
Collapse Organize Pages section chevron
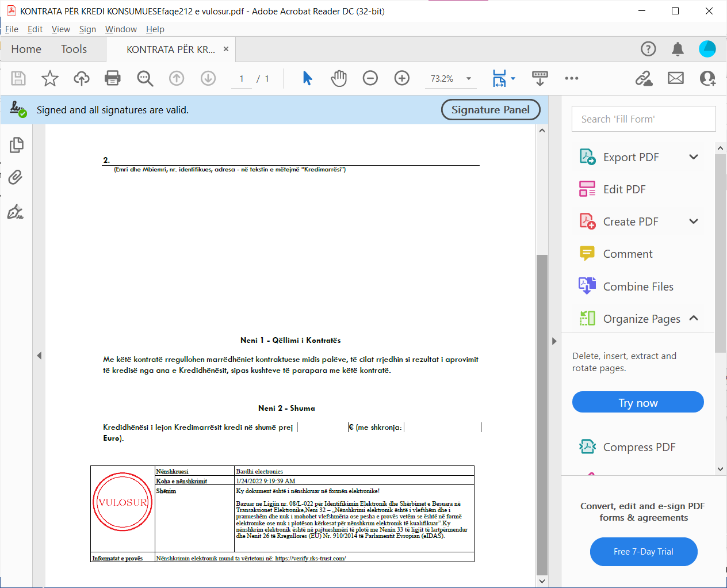[x=694, y=318]
